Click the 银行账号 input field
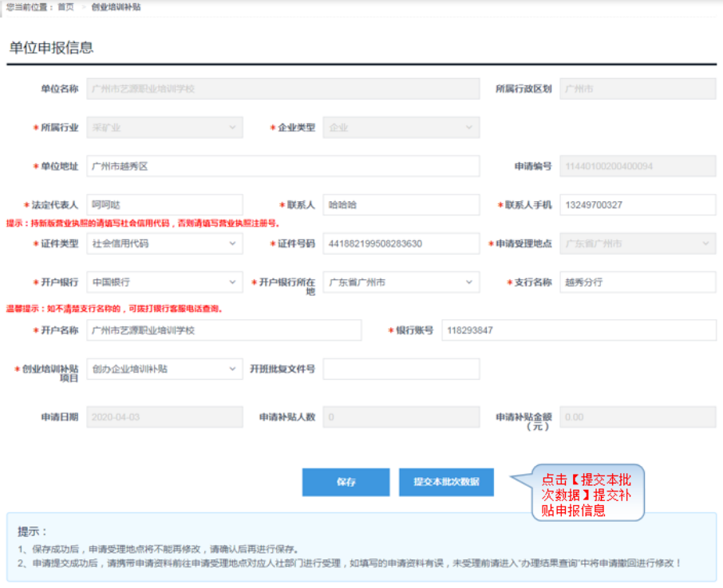The image size is (723, 588). [x=578, y=330]
